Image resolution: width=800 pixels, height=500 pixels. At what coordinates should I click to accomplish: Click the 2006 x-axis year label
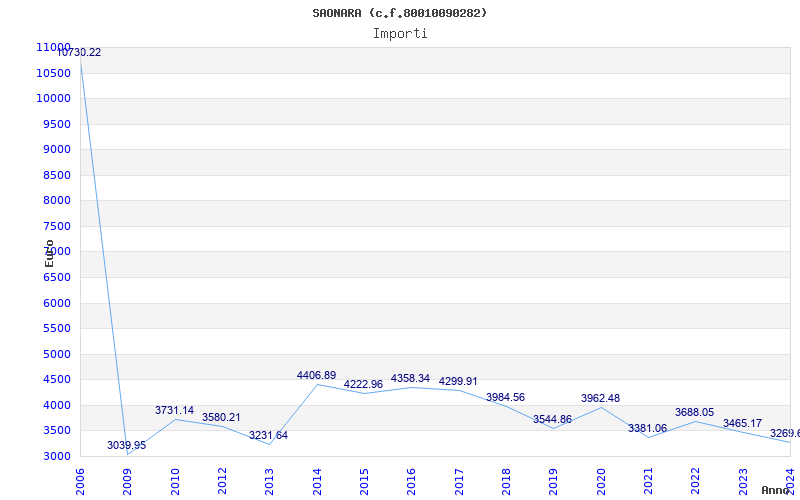(80, 482)
